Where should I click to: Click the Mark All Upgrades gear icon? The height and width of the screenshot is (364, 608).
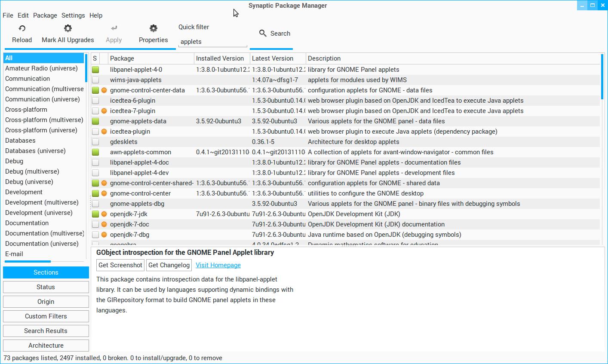coord(68,29)
